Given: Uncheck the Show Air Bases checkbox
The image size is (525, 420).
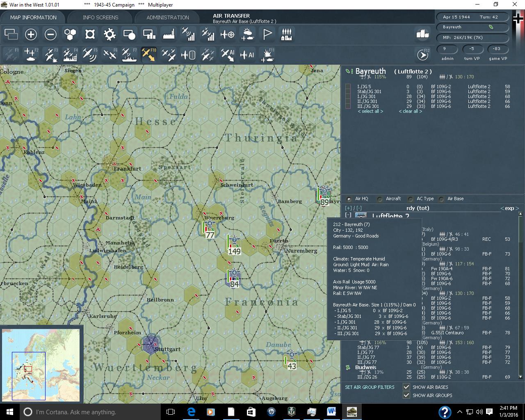Looking at the screenshot, I should coord(406,387).
